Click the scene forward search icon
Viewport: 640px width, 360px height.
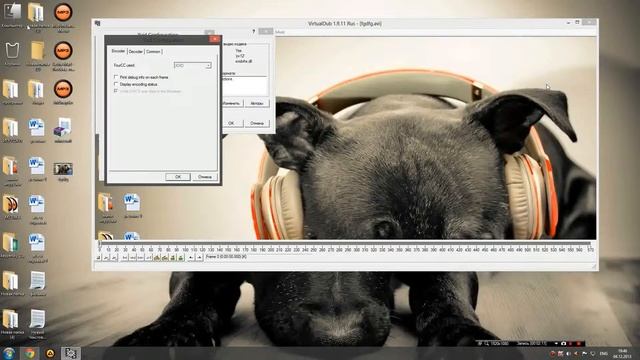180,258
